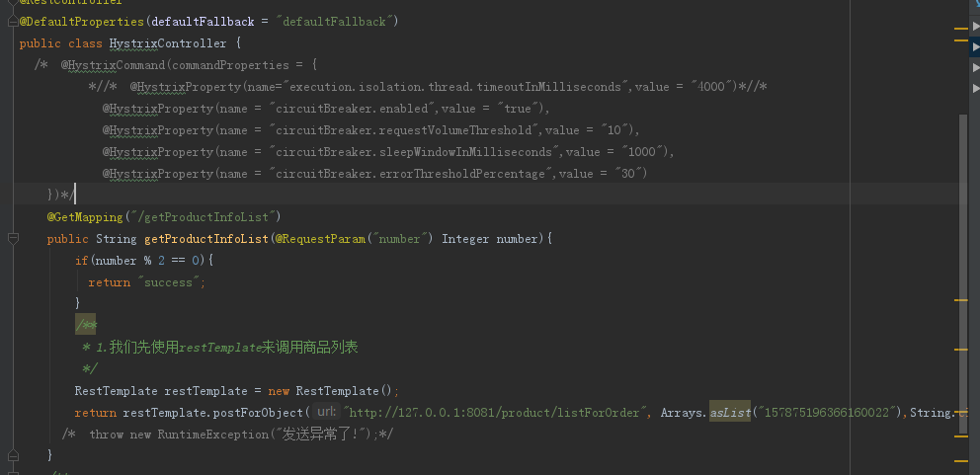Click the circuitBreaker.requestVolumeThreshold property name
Screen dimensions: 980x475
pos(403,130)
